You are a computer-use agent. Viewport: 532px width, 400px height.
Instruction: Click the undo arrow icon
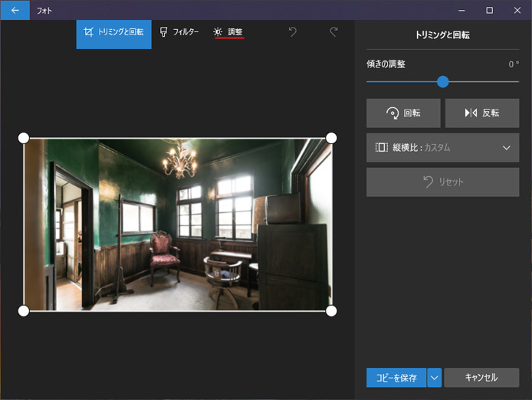(293, 32)
